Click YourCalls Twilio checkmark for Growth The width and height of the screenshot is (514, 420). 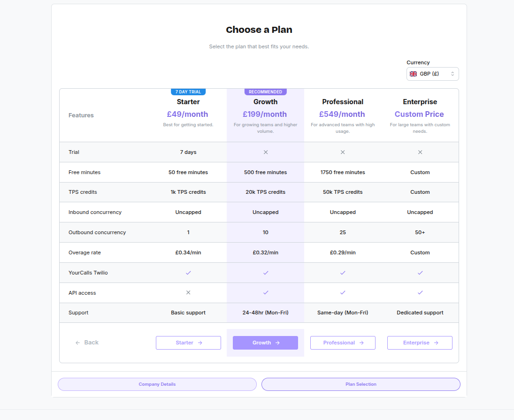click(266, 273)
